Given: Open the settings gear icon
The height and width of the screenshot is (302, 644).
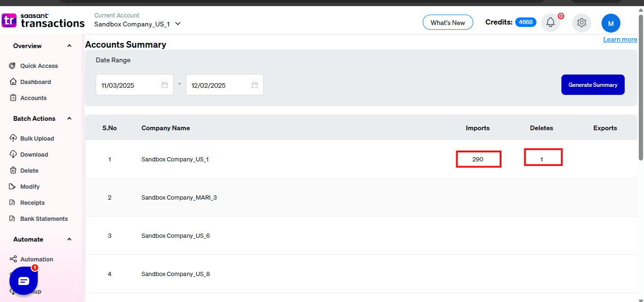Looking at the screenshot, I should click(581, 23).
